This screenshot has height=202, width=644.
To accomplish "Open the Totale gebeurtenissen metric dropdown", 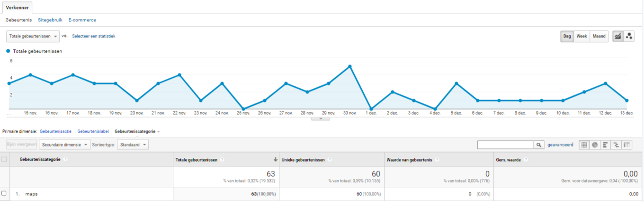I will click(x=33, y=36).
